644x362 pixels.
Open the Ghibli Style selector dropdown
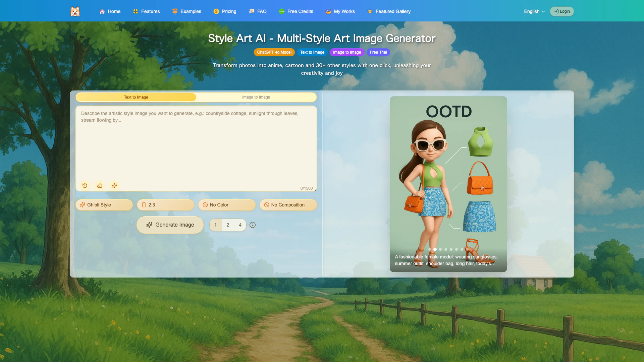[104, 205]
